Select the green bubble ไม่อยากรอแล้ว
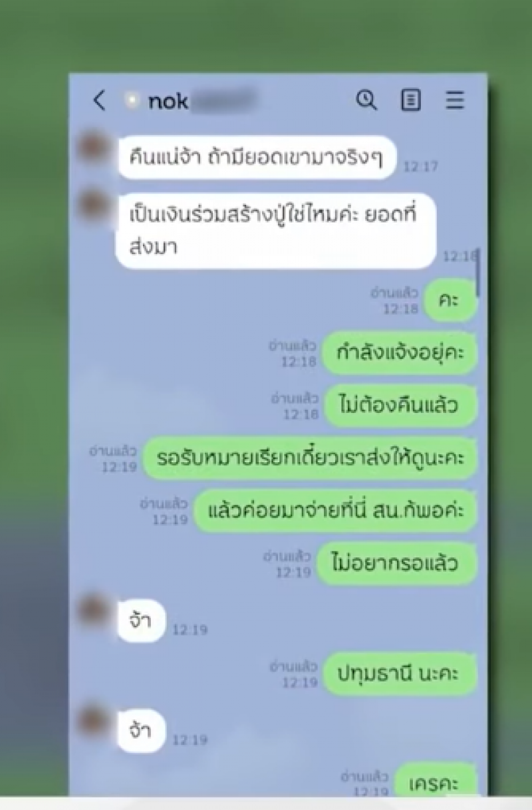Image resolution: width=532 pixels, height=810 pixels. point(397,563)
